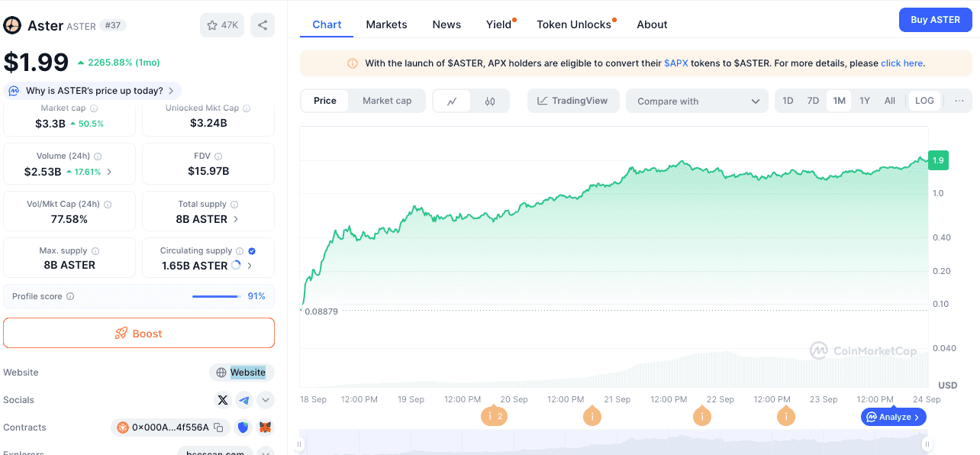Set chart range to 1M
The image size is (980, 455).
[x=839, y=101]
